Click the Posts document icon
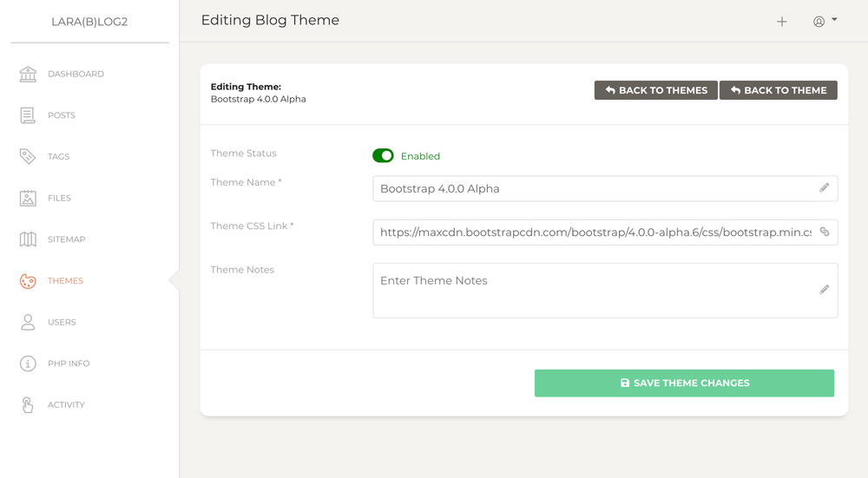The height and width of the screenshot is (478, 868). pos(28,115)
